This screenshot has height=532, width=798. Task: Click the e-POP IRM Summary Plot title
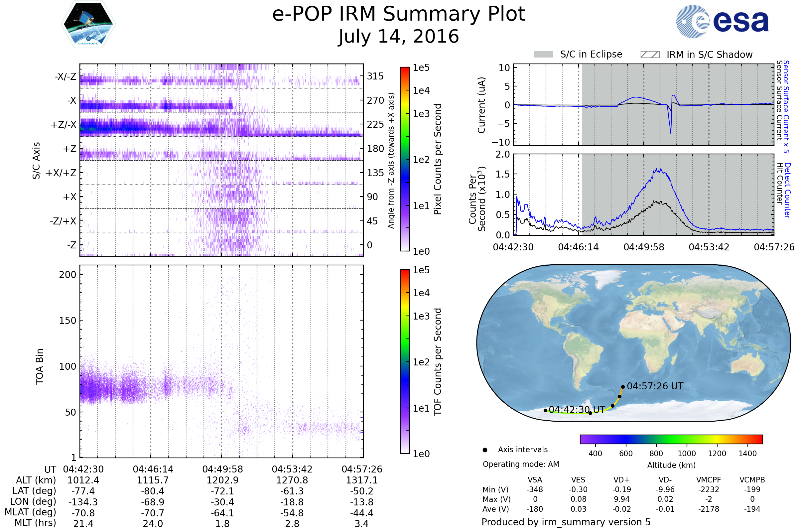tap(399, 14)
